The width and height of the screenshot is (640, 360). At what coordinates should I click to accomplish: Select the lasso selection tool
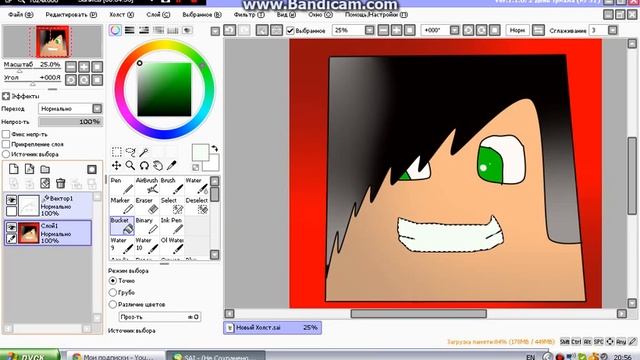click(x=131, y=152)
